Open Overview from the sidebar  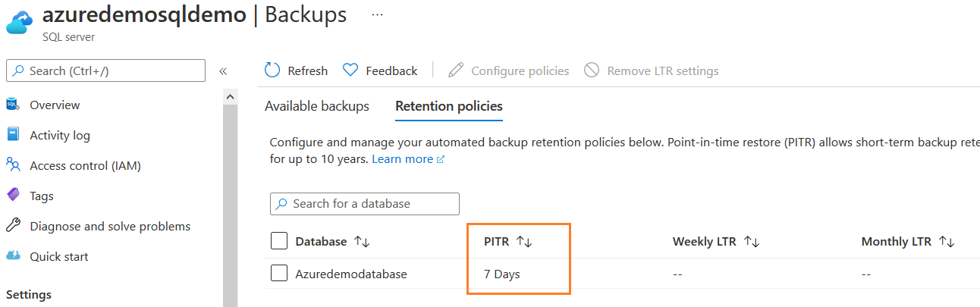(x=55, y=105)
